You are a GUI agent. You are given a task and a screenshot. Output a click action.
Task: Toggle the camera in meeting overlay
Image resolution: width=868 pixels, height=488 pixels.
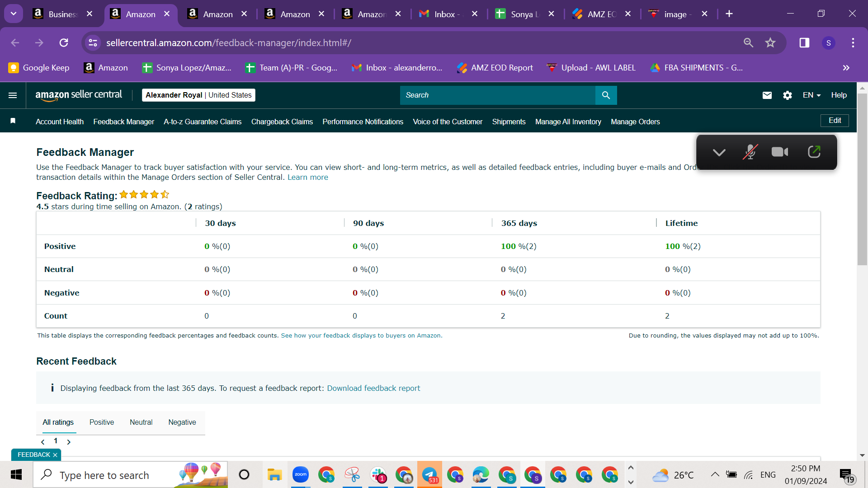[x=780, y=152]
